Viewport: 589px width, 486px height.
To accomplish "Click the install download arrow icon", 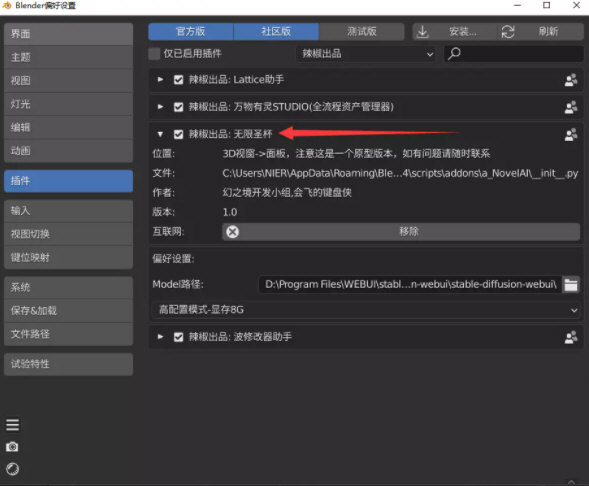I will point(423,32).
